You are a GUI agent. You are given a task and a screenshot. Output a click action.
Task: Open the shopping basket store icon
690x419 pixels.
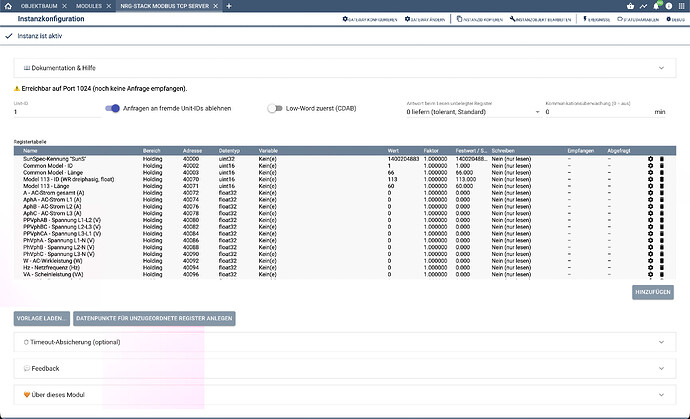click(631, 6)
